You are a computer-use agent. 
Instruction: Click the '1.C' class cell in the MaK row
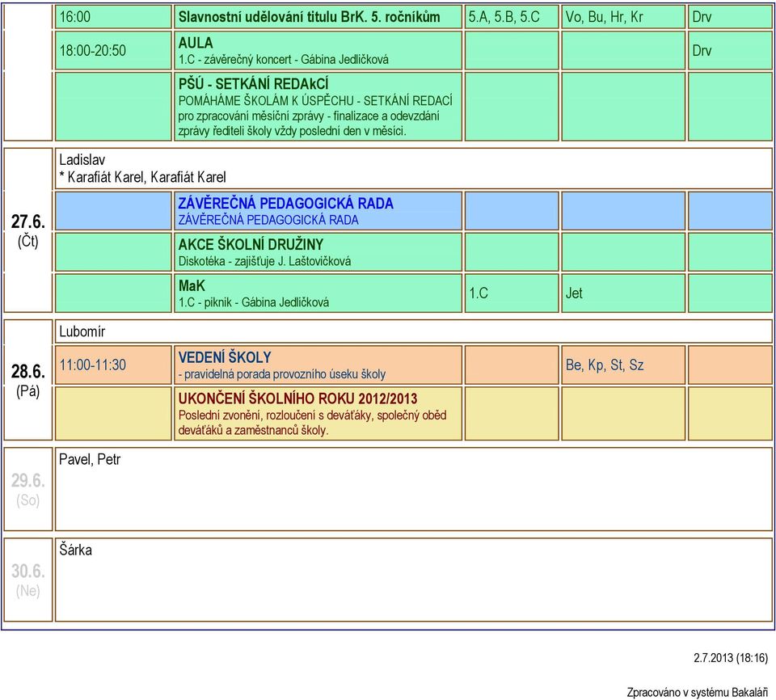511,293
